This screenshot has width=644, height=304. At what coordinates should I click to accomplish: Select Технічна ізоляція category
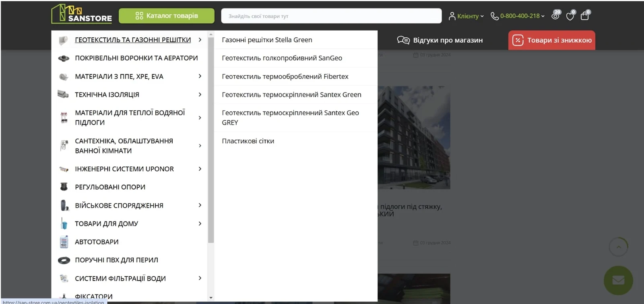(x=107, y=95)
